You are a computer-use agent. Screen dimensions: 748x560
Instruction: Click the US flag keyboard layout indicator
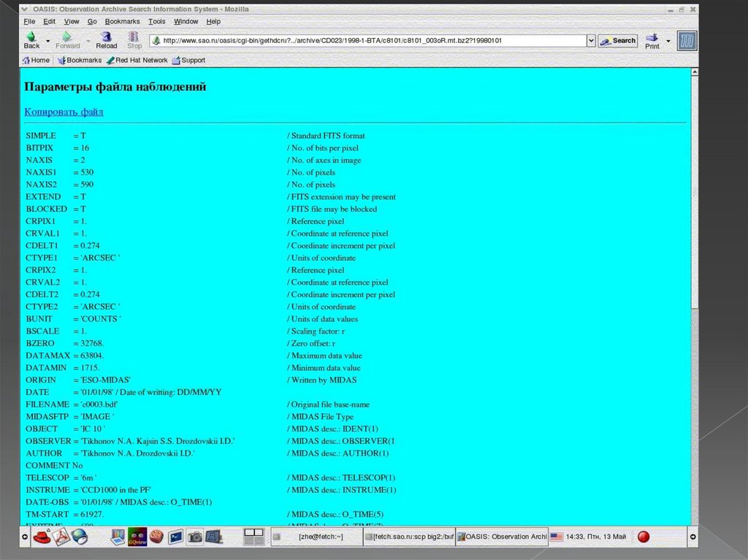point(556,537)
